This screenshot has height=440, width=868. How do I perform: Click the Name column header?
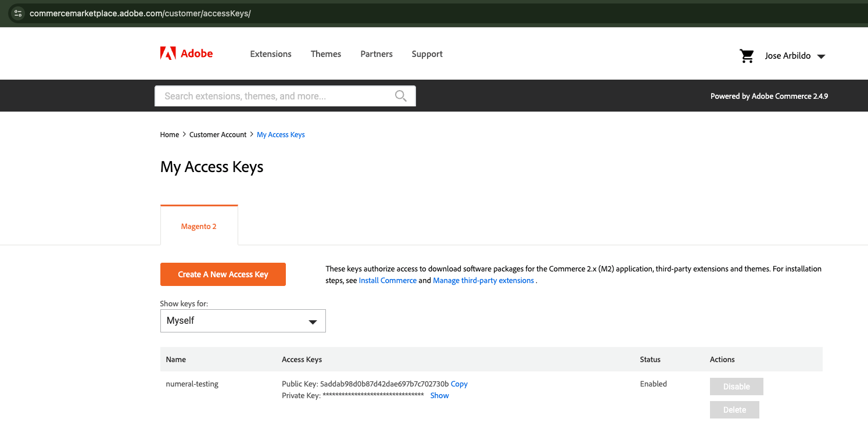pos(176,359)
